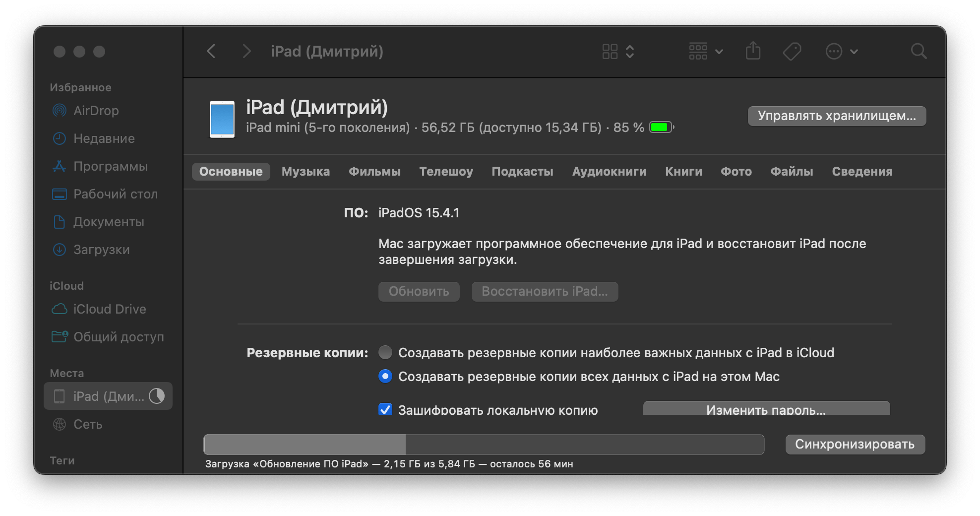Image resolution: width=980 pixels, height=516 pixels.
Task: Click the iPad device image thumbnail
Action: click(222, 119)
